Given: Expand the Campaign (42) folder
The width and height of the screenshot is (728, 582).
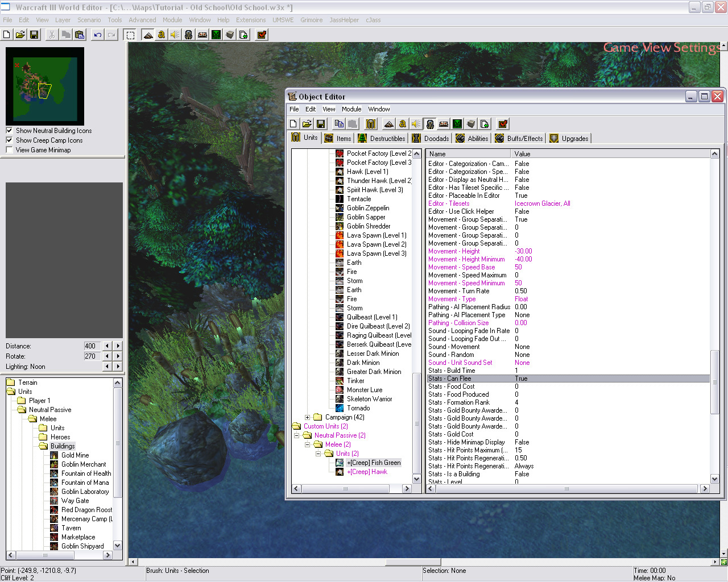Looking at the screenshot, I should 308,417.
